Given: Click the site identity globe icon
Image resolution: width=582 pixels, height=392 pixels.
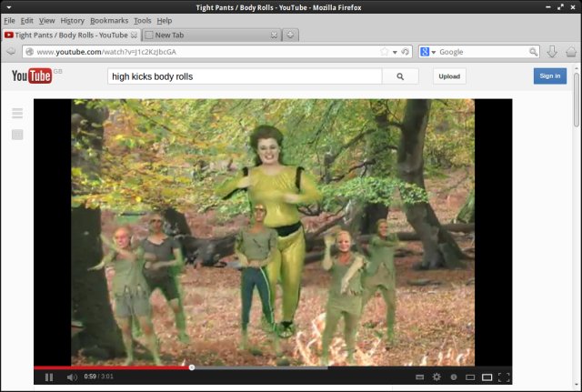Looking at the screenshot, I should tap(30, 52).
